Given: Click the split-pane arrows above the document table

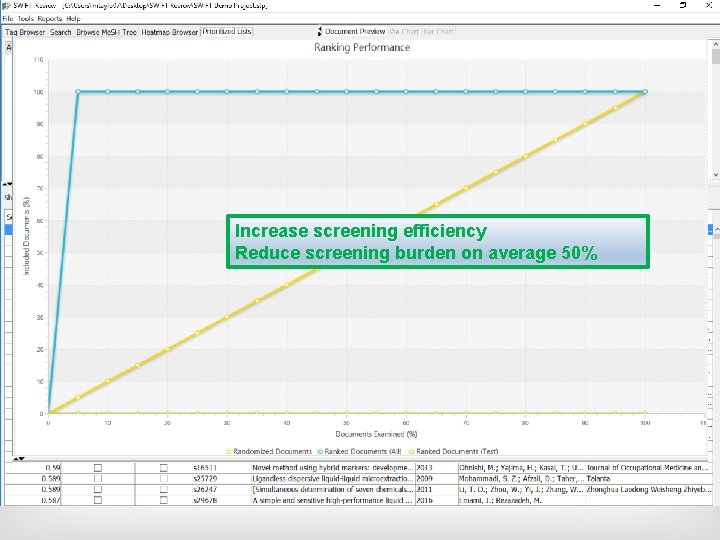Looking at the screenshot, I should (19, 459).
